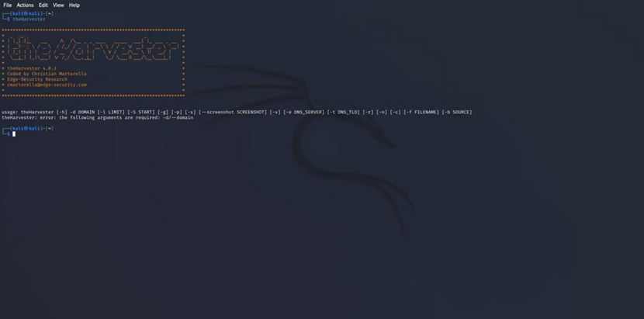
Task: Click the '-d/--domain' text in error message
Action: click(178, 117)
